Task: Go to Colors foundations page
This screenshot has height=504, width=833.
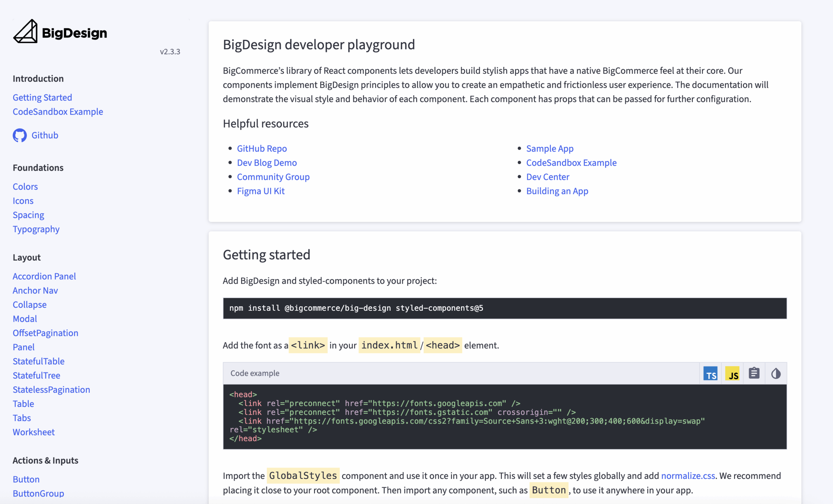Action: coord(25,186)
